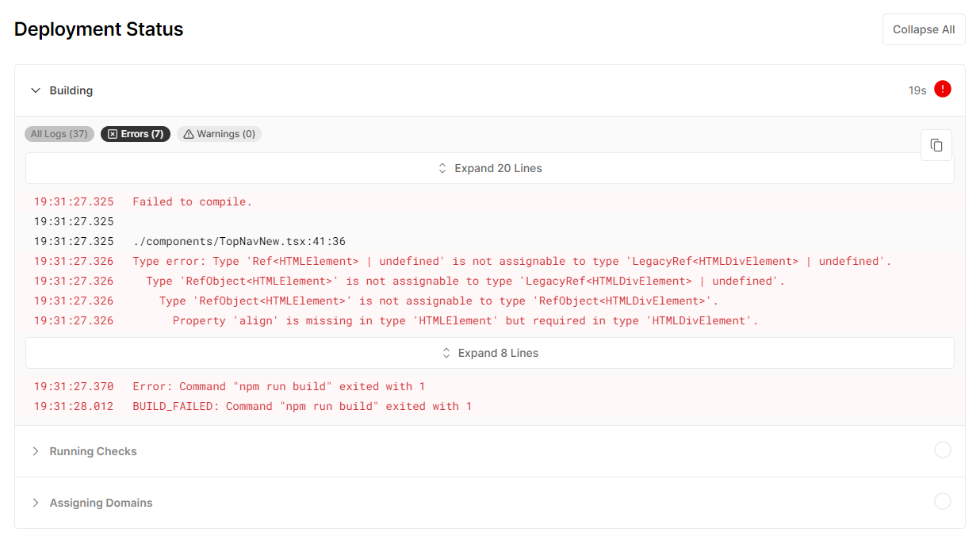Show the Warnings (0) filter
The height and width of the screenshot is (544, 980).
click(x=219, y=134)
